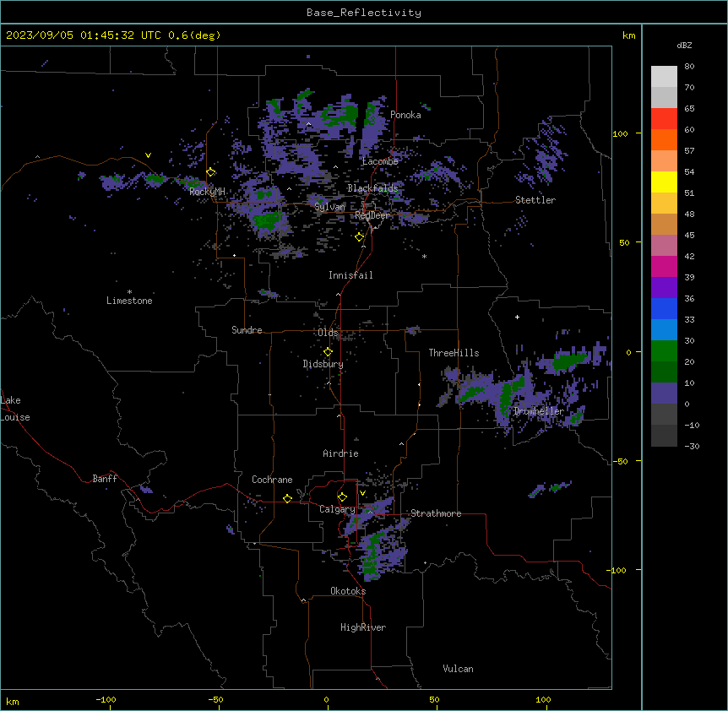Click the white asterisk marker east of Innisfail
The width and height of the screenshot is (728, 711).
tap(424, 256)
